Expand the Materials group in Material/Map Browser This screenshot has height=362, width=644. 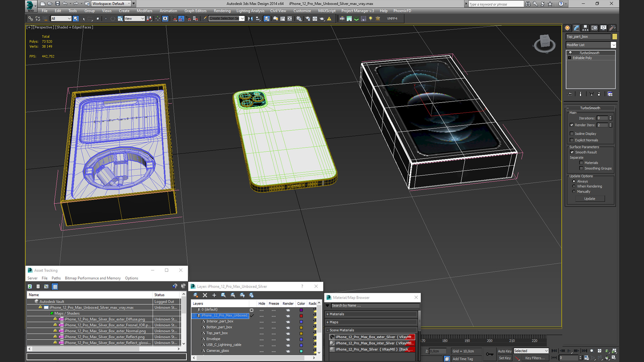pyautogui.click(x=328, y=314)
